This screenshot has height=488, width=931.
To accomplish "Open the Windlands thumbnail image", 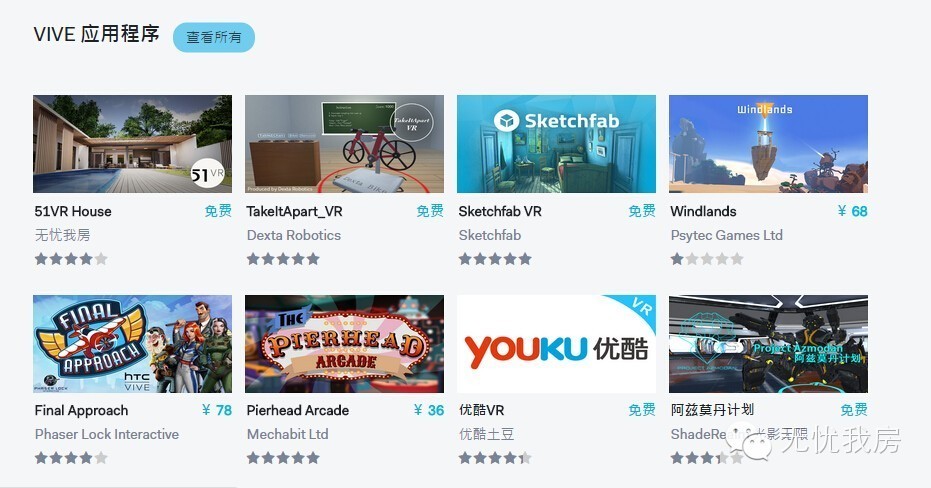I will click(768, 144).
